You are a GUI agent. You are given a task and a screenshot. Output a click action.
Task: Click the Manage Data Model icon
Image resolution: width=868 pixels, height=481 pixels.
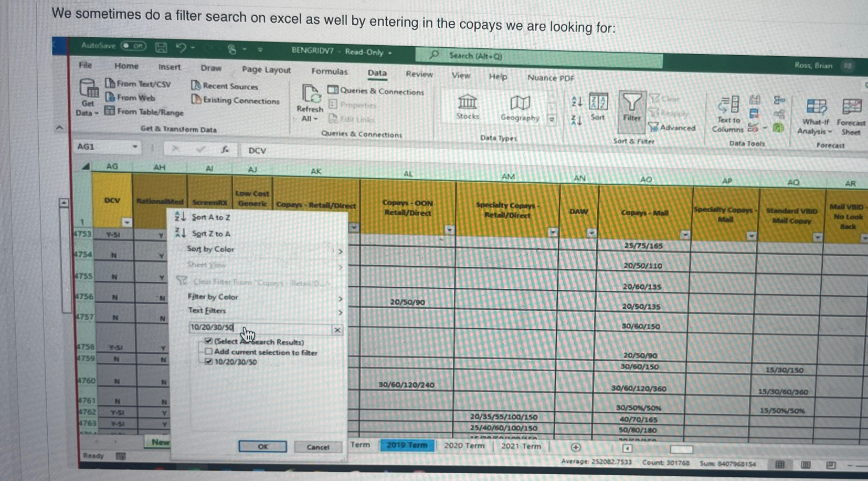pyautogui.click(x=779, y=128)
